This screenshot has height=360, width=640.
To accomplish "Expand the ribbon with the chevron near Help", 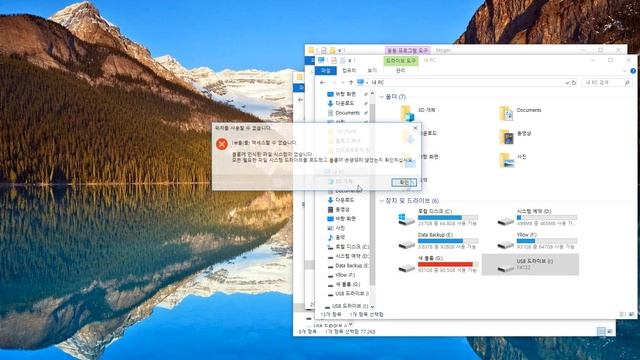I will 624,71.
